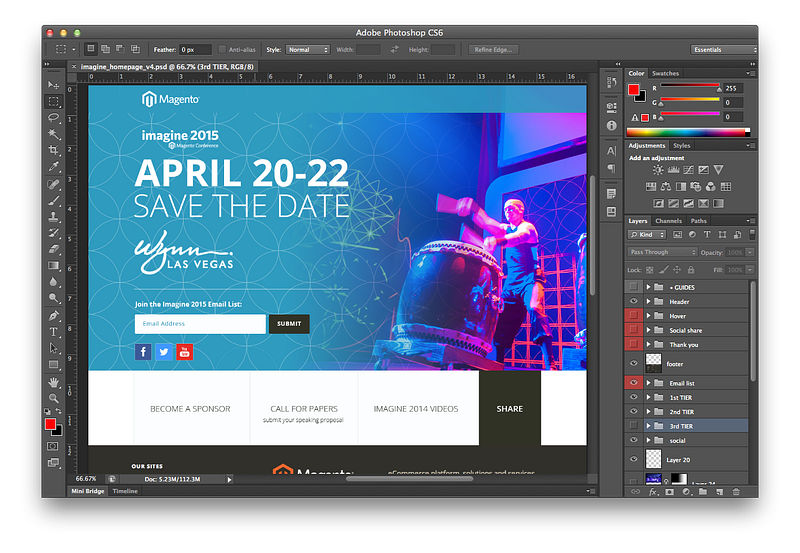
Task: Open the Essentials workspace dropdown
Action: [x=724, y=49]
